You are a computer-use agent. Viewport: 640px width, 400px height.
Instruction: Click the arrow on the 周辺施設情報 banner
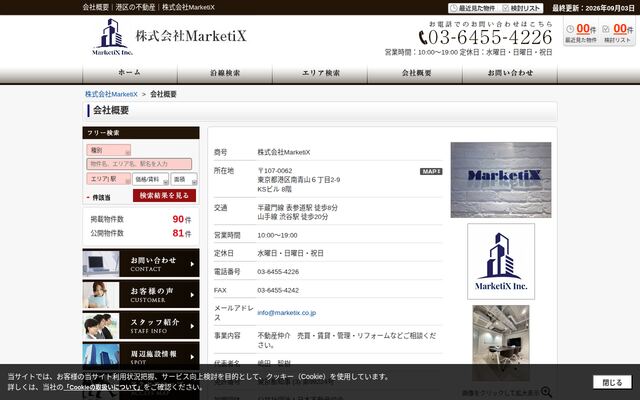(x=192, y=357)
